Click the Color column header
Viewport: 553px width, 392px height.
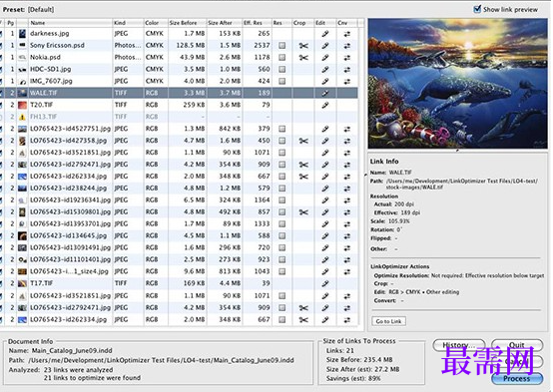click(x=156, y=23)
